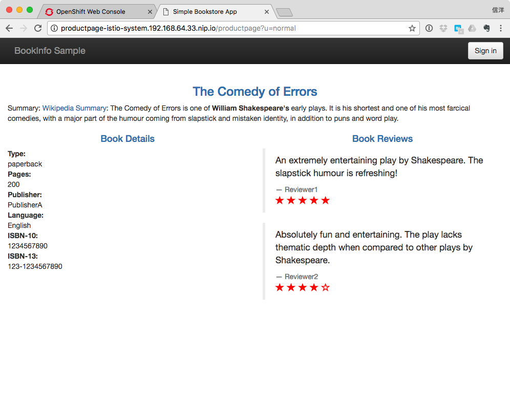Click the browser forward arrow

(x=24, y=28)
